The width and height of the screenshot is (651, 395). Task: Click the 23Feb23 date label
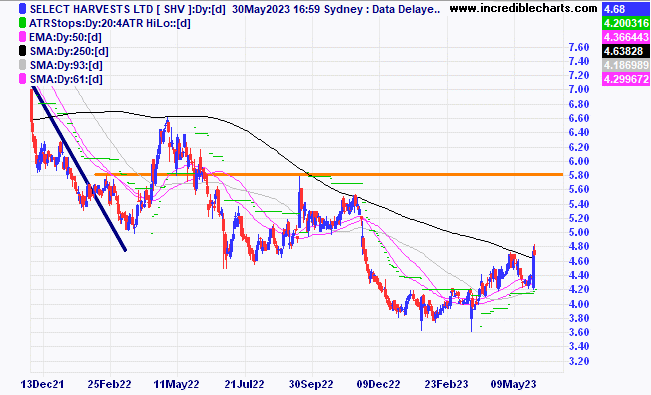pos(446,384)
